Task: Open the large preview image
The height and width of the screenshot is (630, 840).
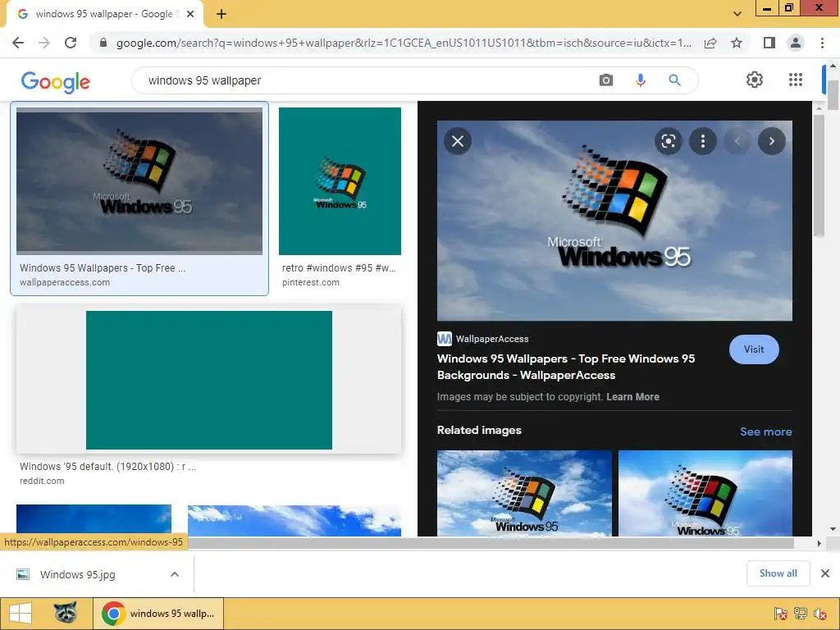Action: click(x=614, y=220)
